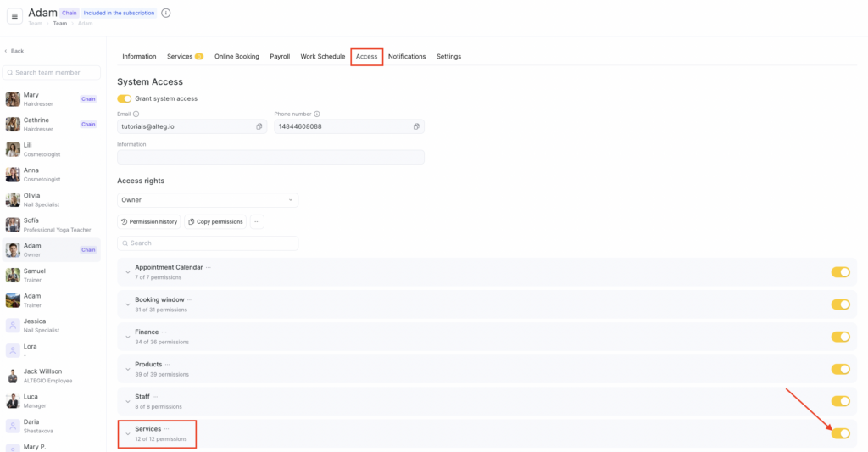The image size is (868, 452).
Task: Select Adam Trainer in team list
Action: tap(52, 300)
